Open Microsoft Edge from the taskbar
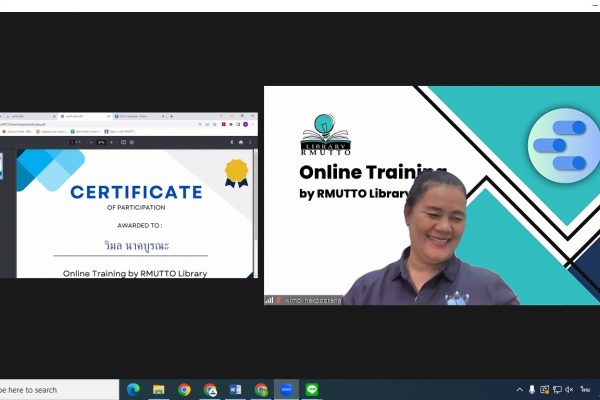The image size is (600, 400). click(x=133, y=390)
